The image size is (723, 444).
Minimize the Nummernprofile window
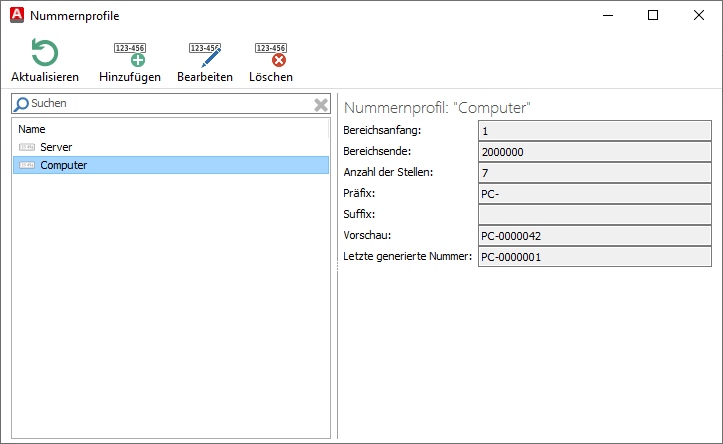(608, 15)
